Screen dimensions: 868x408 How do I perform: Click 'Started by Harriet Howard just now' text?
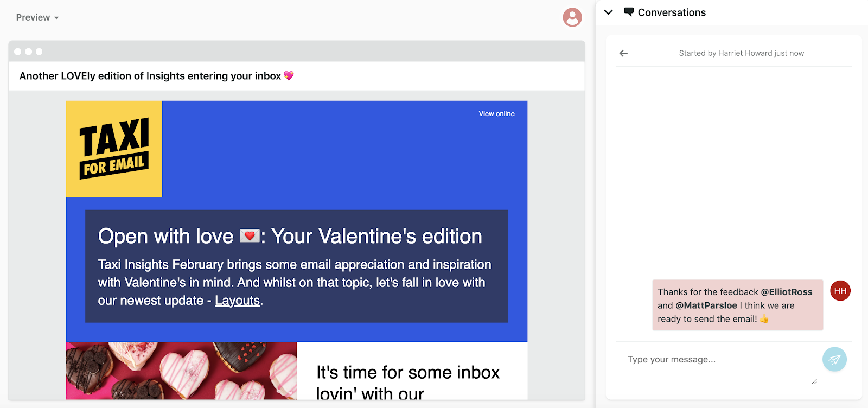point(742,53)
